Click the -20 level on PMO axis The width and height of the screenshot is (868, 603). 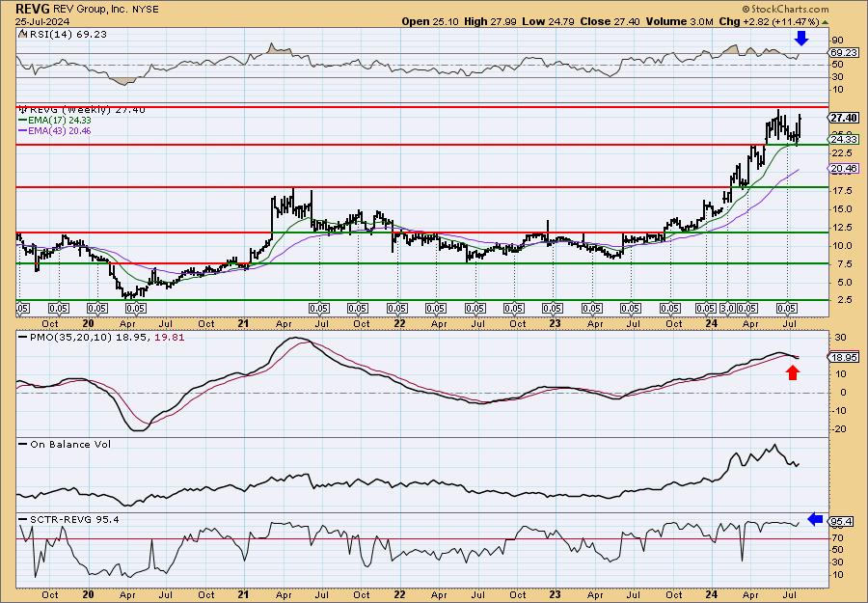tap(838, 428)
